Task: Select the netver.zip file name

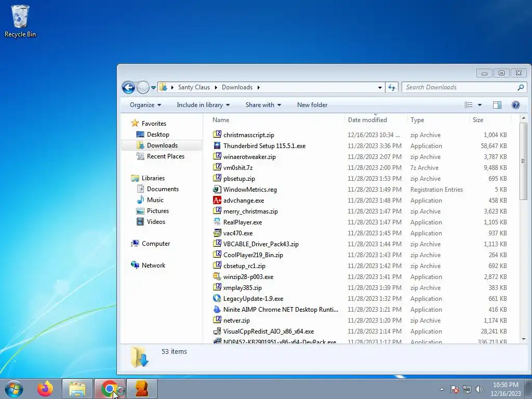Action: [x=236, y=320]
